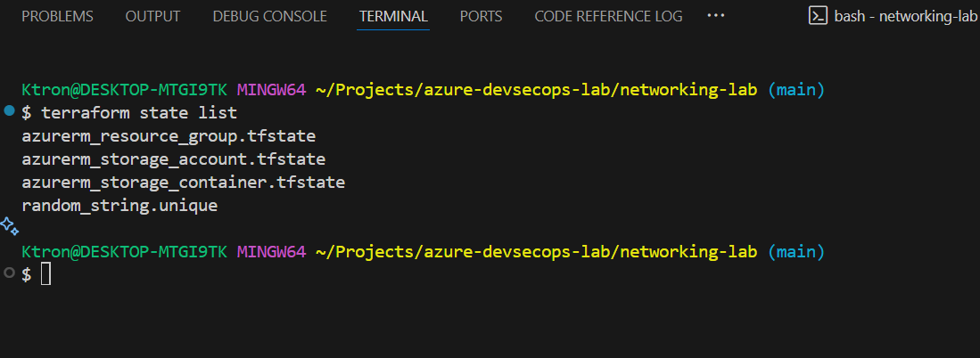Screen dimensions: 980x358
Task: Click the sparkle suggestion icon in terminal gutter
Action: pos(8,225)
